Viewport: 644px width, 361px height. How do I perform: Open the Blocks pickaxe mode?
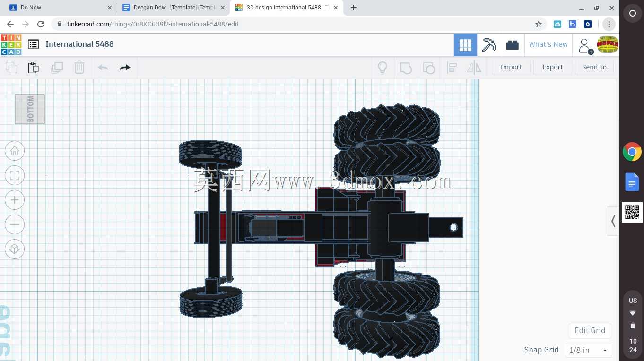(x=489, y=45)
